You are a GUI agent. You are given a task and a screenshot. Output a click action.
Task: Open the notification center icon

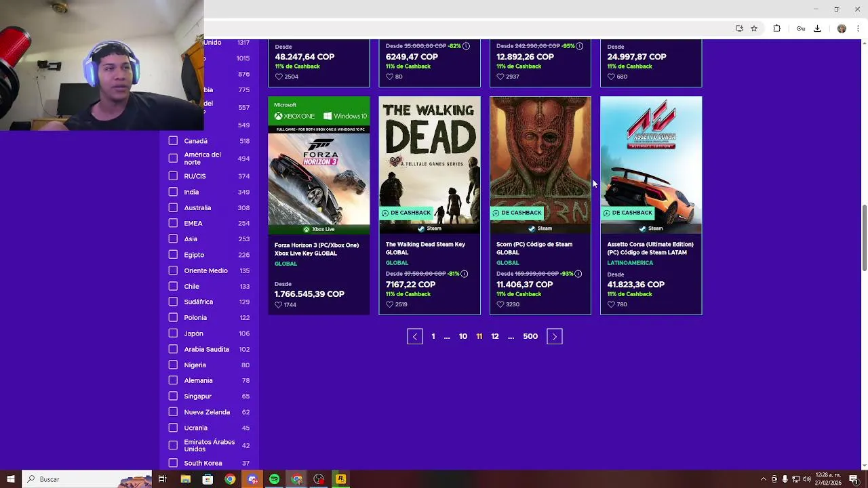(x=854, y=479)
